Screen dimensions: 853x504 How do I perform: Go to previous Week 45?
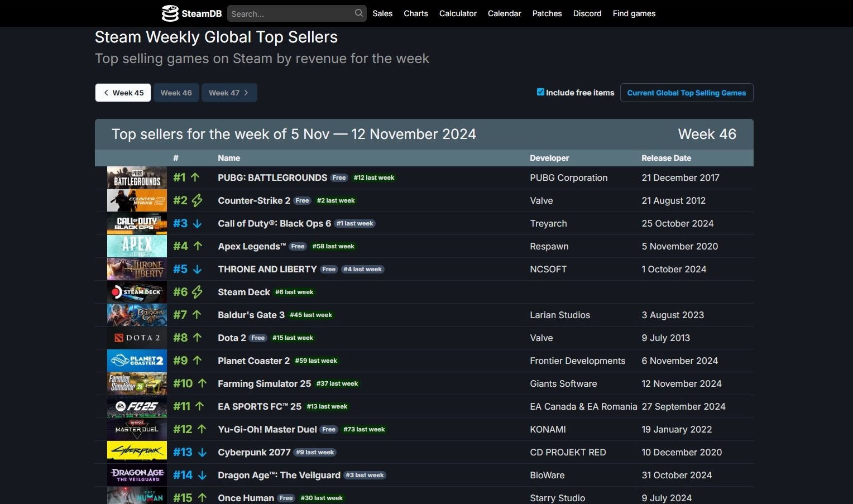click(123, 93)
